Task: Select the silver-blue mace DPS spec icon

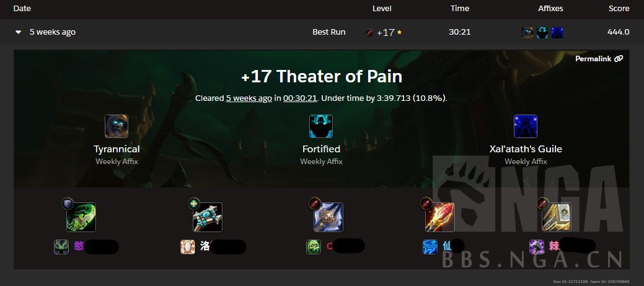Action: (x=328, y=217)
